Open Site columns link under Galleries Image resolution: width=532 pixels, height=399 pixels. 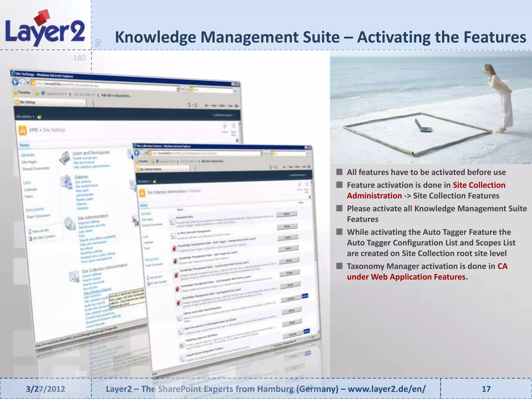coord(83,182)
